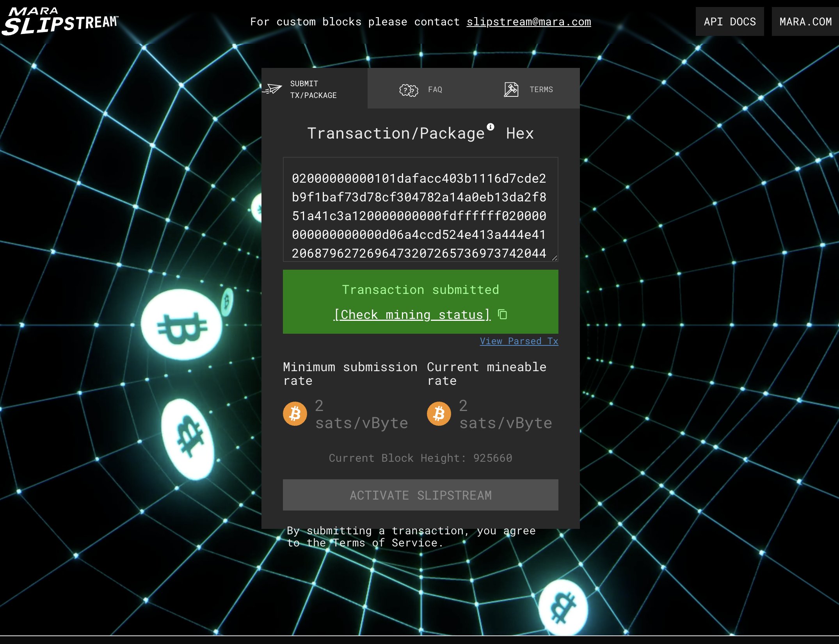
Task: Open the Terms tab
Action: 541,89
